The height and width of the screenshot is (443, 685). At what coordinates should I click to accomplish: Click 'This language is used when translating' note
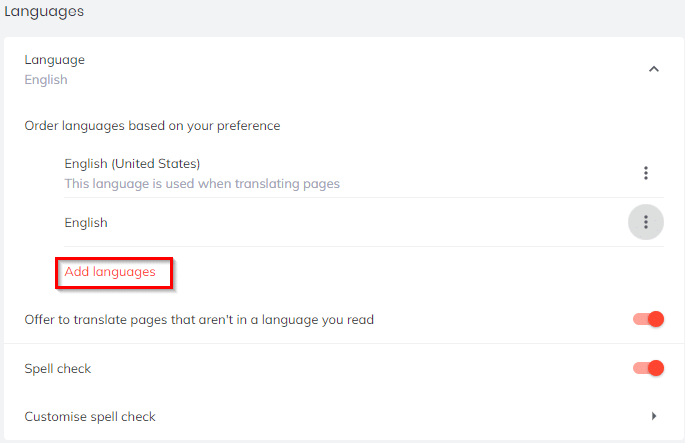(202, 184)
